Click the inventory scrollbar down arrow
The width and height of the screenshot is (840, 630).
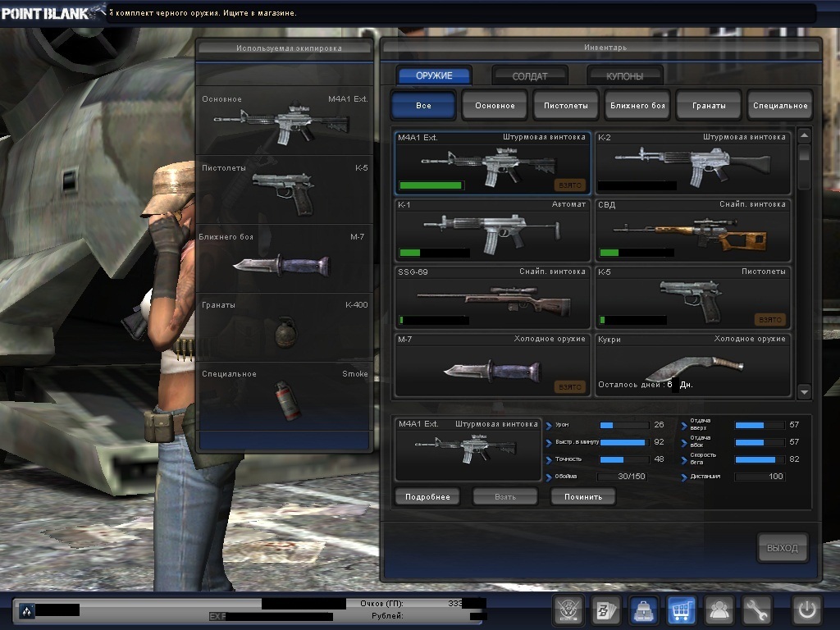(804, 391)
